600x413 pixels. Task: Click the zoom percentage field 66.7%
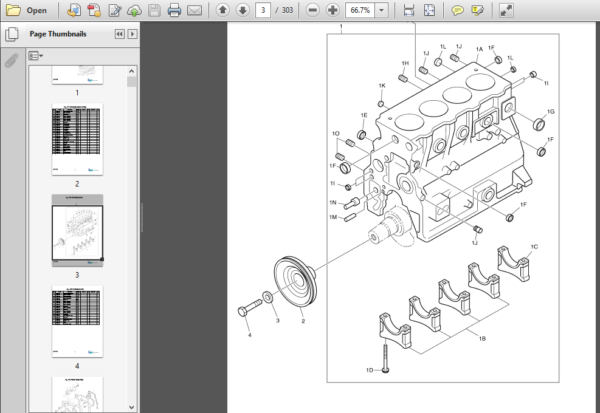[360, 10]
